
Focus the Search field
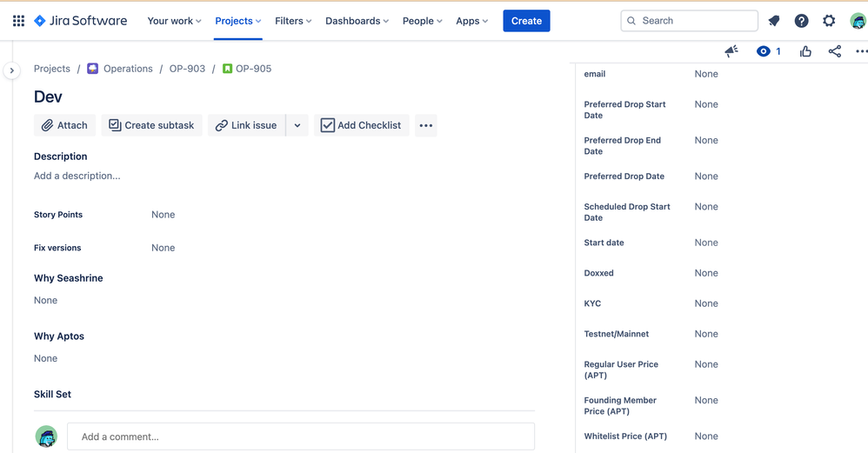pyautogui.click(x=689, y=21)
